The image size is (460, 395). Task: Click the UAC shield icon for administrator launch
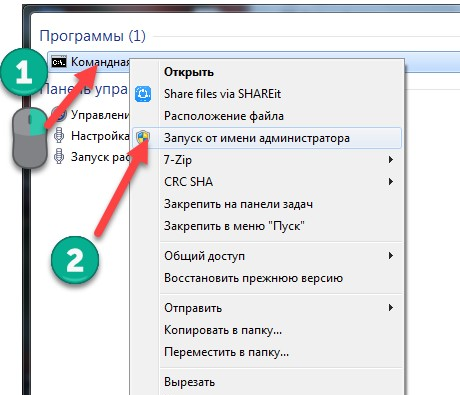[x=143, y=137]
